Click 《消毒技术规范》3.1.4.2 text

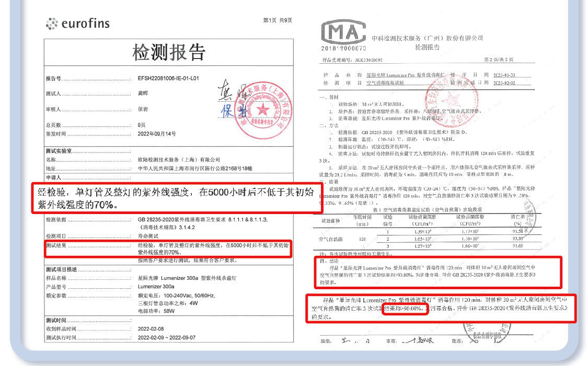coord(167,228)
